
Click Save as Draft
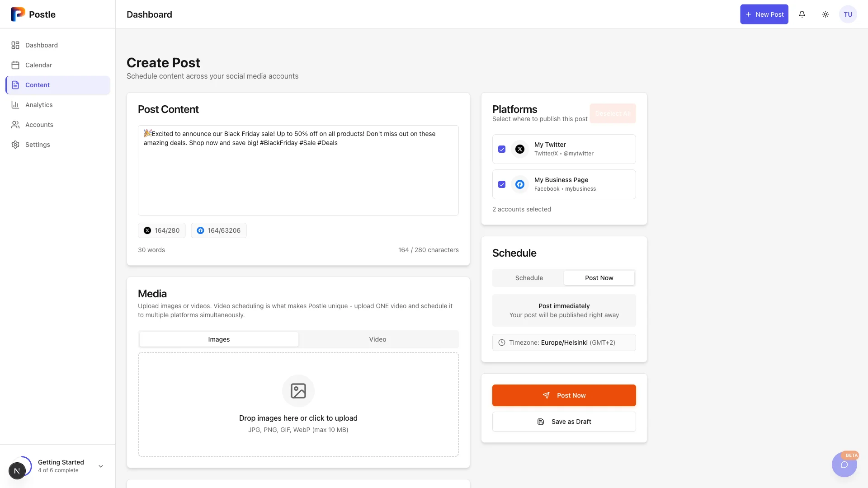click(563, 421)
